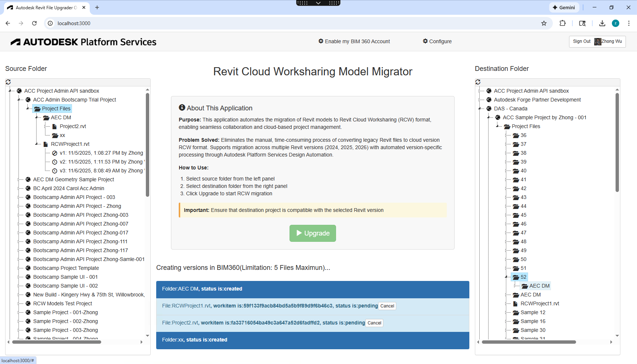
Task: Click the gear icon beside Enable my BIM 360 Account
Action: pos(321,41)
